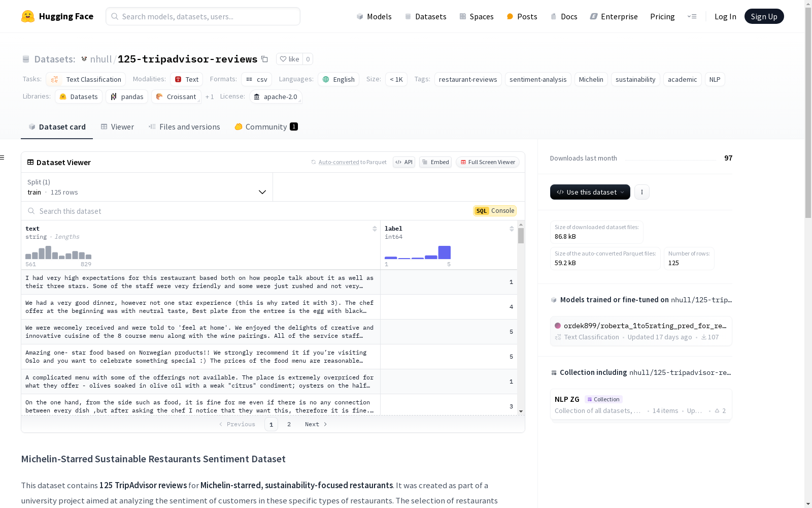The height and width of the screenshot is (508, 812).
Task: Click the apache-2.0 license tag
Action: (x=276, y=97)
